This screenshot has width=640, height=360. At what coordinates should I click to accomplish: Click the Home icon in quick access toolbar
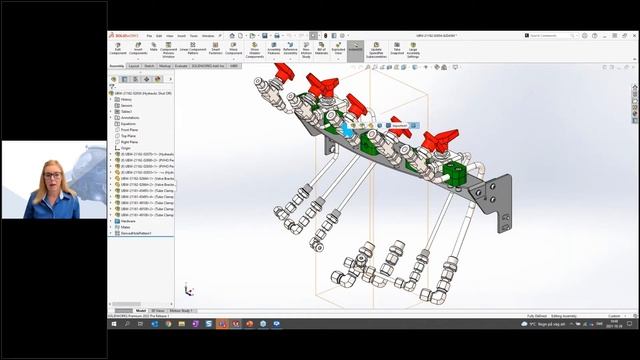coord(232,36)
